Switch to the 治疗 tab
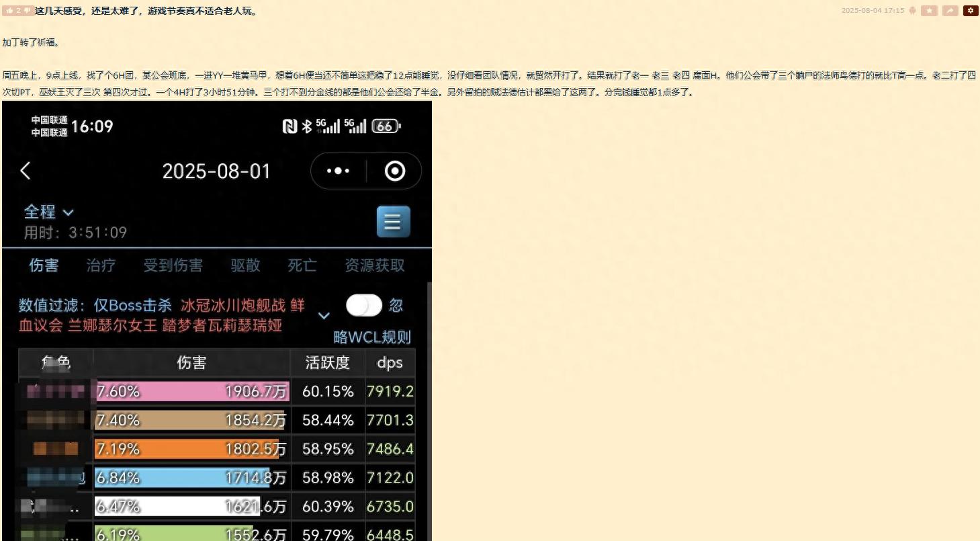980x541 pixels. [101, 265]
